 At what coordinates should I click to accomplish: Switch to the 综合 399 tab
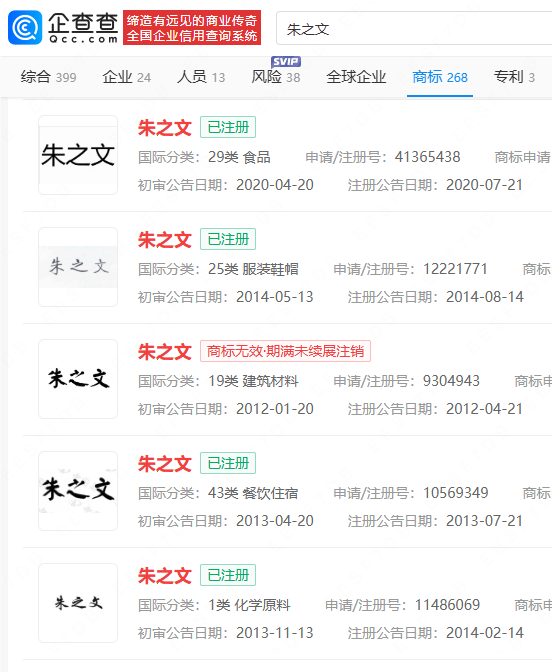click(x=48, y=77)
